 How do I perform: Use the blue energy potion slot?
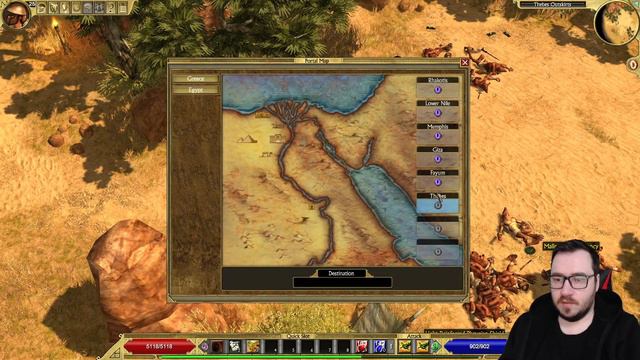click(x=379, y=346)
